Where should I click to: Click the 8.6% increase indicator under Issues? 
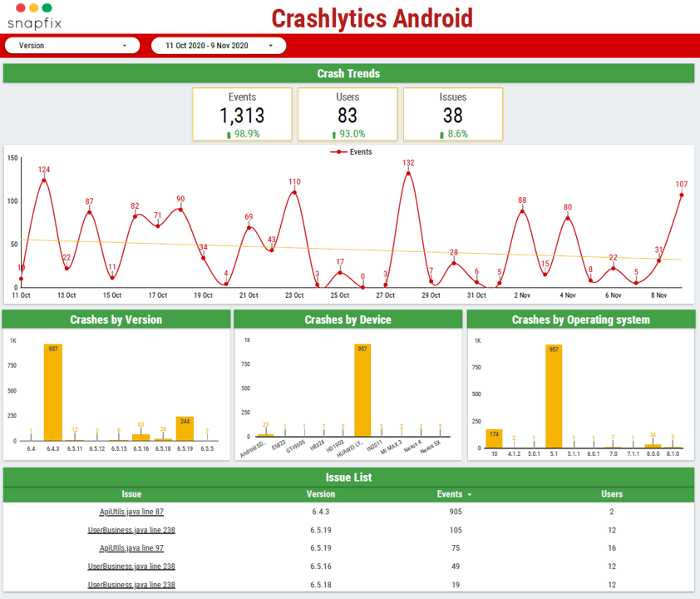(454, 134)
